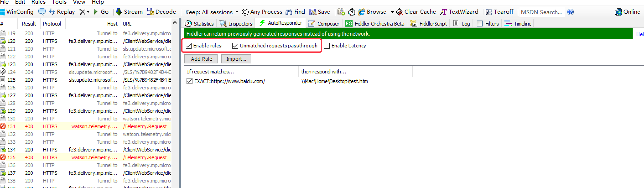Click the If request matches column header
The height and width of the screenshot is (188, 644).
241,72
